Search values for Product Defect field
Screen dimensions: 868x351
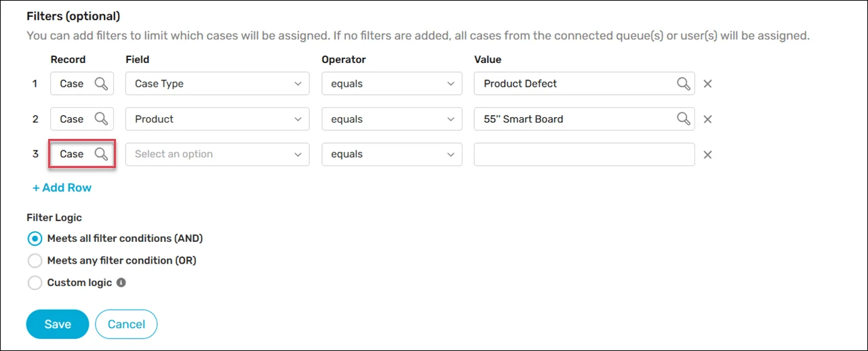point(684,84)
